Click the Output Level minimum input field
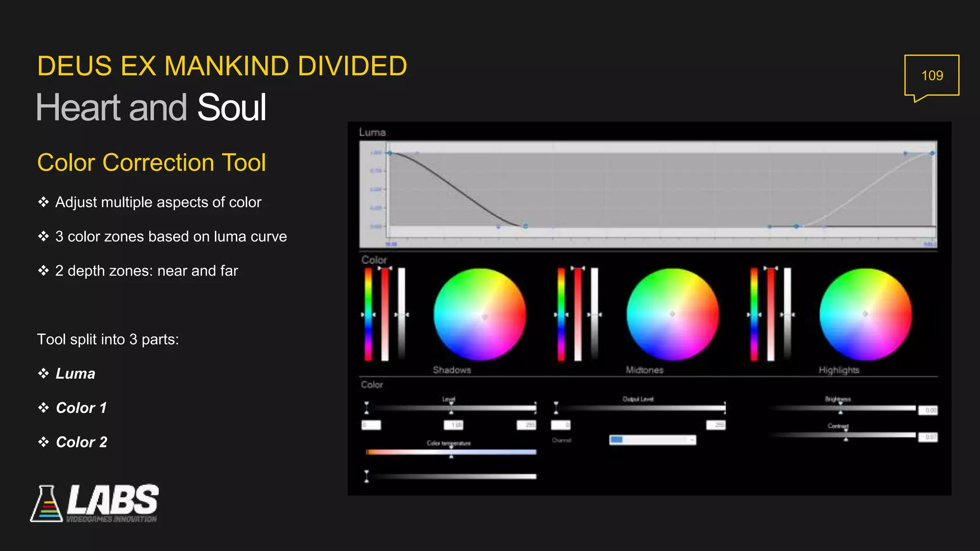 [561, 425]
